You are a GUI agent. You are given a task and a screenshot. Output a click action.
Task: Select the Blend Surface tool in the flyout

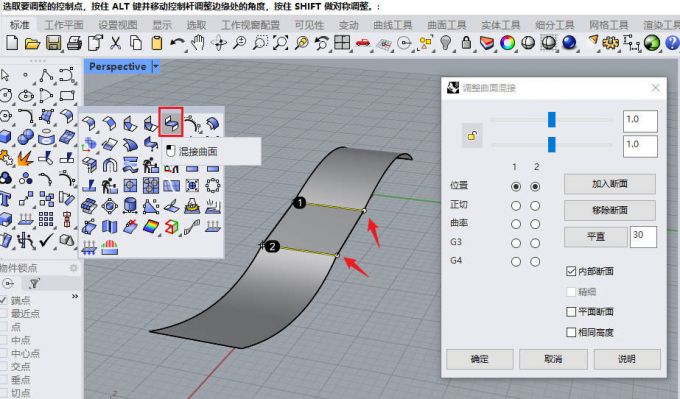pos(171,122)
